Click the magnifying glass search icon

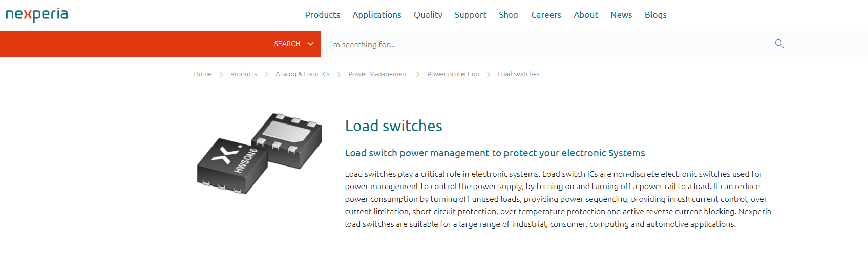[779, 44]
